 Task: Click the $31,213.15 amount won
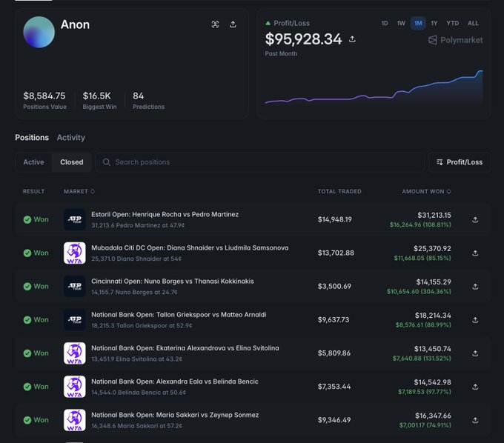coord(434,215)
